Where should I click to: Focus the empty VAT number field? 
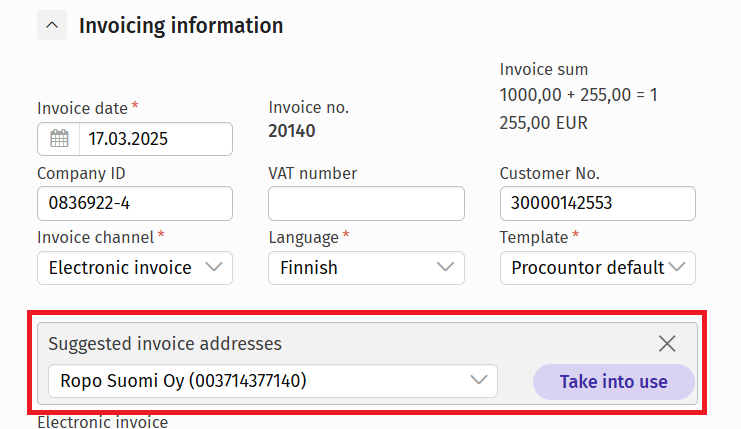(x=366, y=203)
